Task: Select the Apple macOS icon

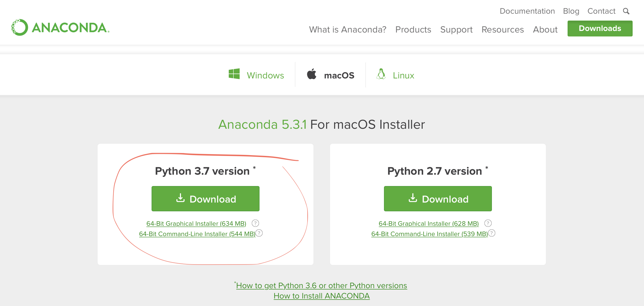Action: tap(312, 74)
